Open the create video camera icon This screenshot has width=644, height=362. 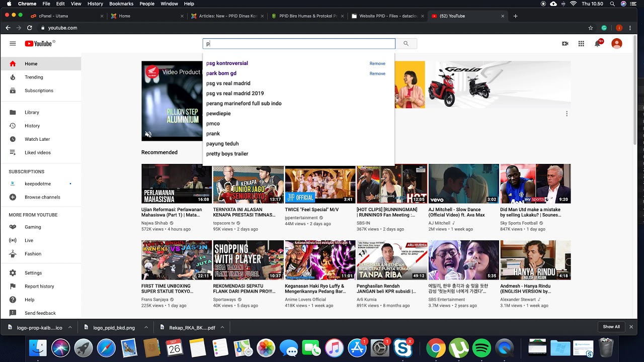[x=565, y=44]
